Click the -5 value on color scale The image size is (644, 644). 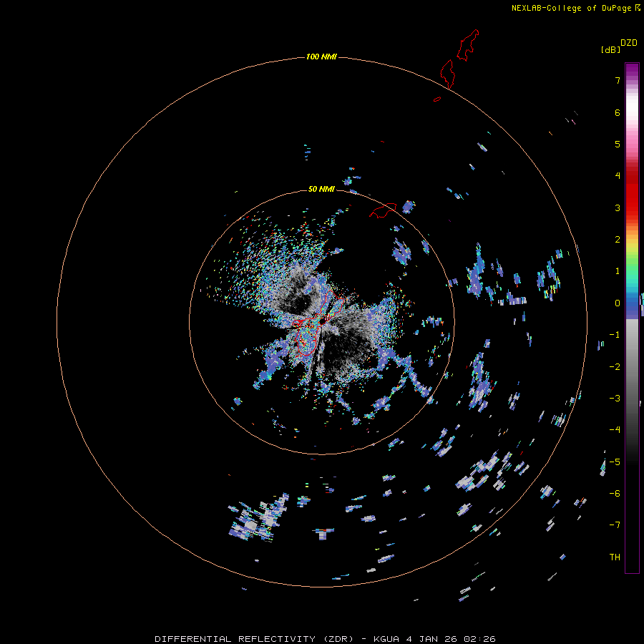[x=615, y=462]
